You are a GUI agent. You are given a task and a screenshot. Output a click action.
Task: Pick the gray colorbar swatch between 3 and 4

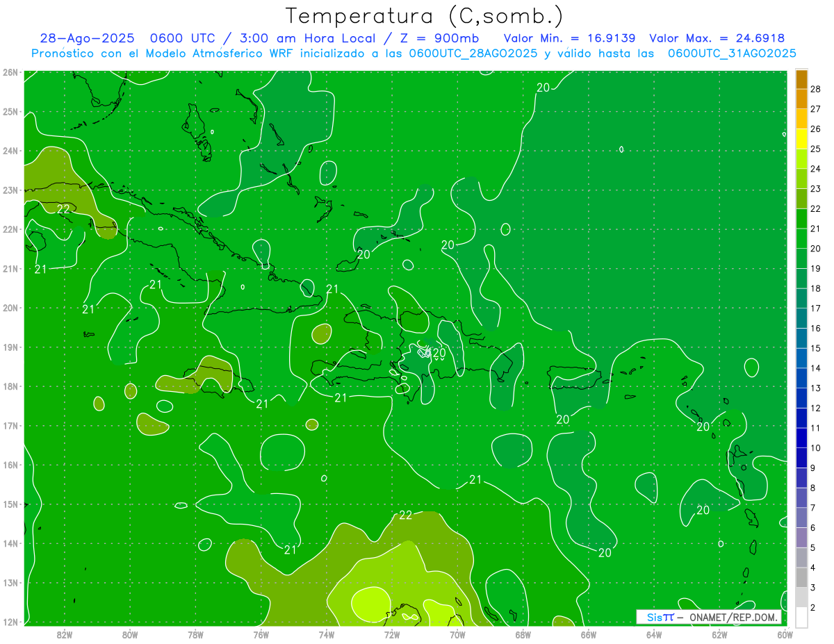click(x=801, y=577)
